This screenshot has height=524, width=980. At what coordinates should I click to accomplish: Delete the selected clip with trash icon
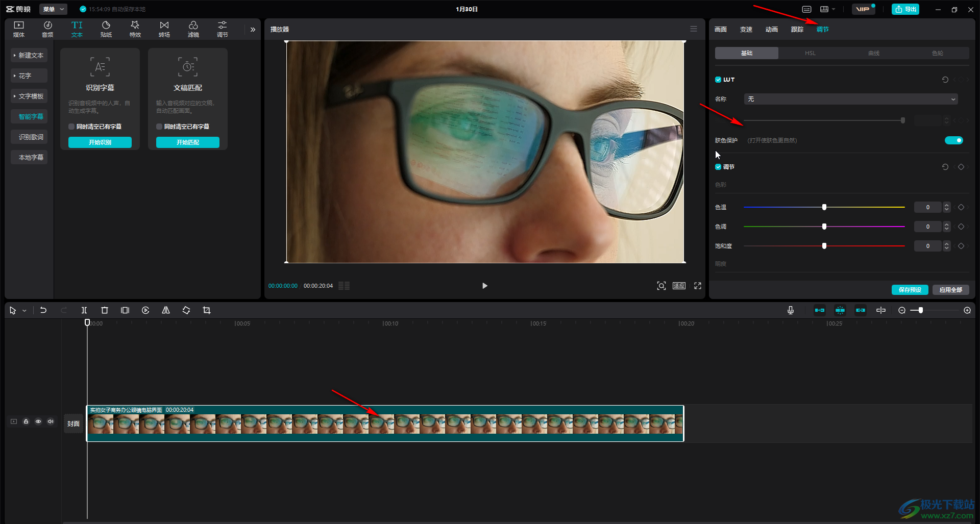(x=105, y=310)
